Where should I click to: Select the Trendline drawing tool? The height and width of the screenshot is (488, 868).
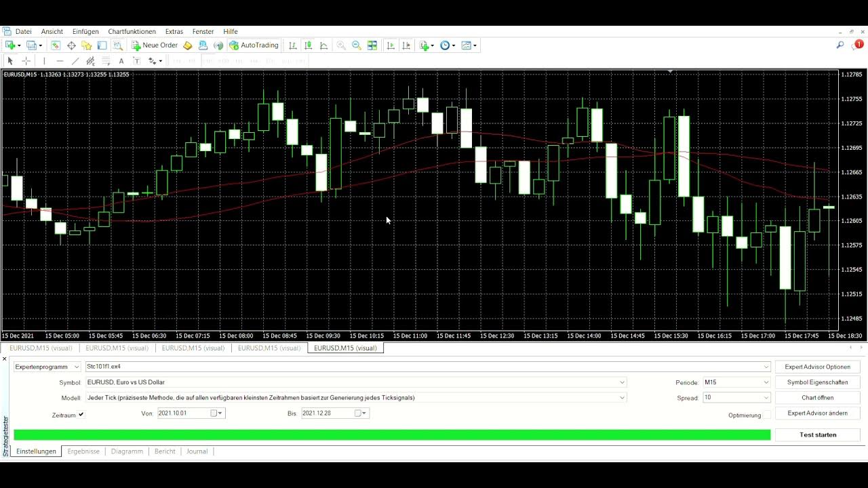click(75, 61)
